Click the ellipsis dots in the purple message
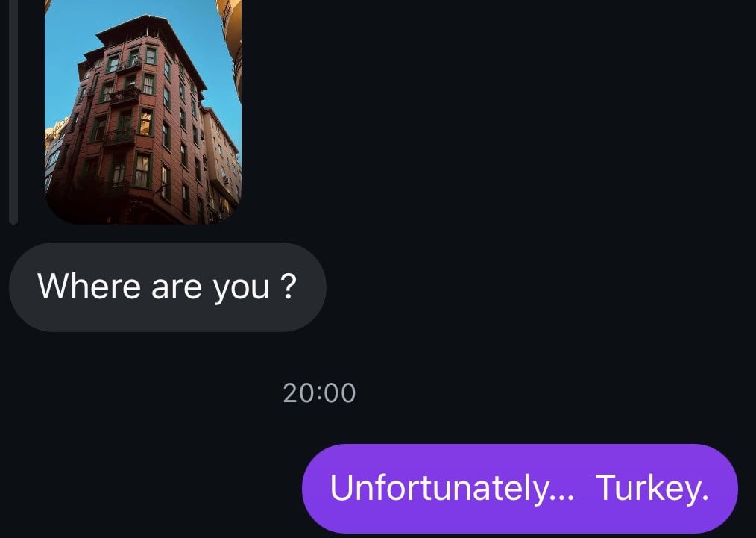The image size is (756, 538). [561, 498]
